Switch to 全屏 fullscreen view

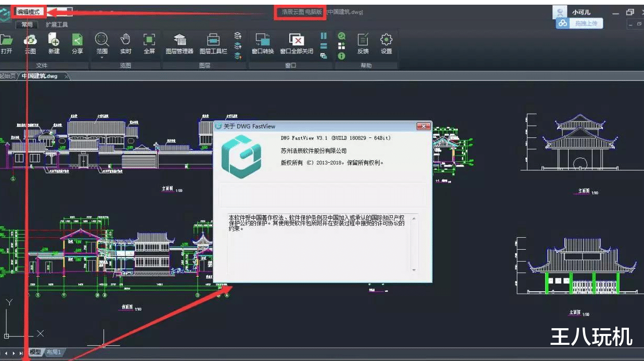[x=149, y=43]
